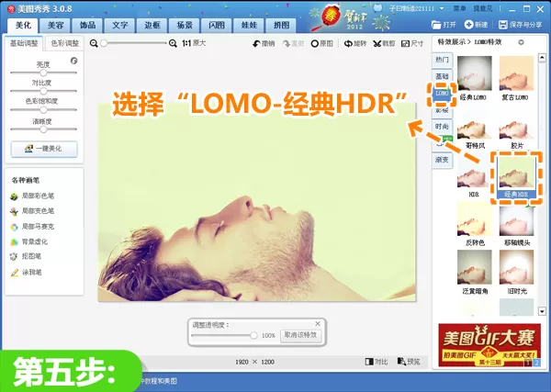The image size is (551, 392).
Task: Click the 打开 folder icon
Action: 436,25
